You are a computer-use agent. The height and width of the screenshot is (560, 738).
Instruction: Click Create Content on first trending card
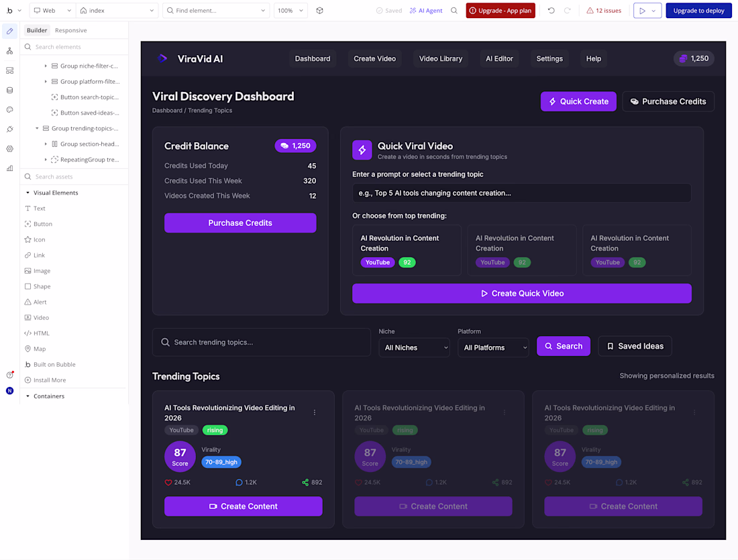click(244, 506)
